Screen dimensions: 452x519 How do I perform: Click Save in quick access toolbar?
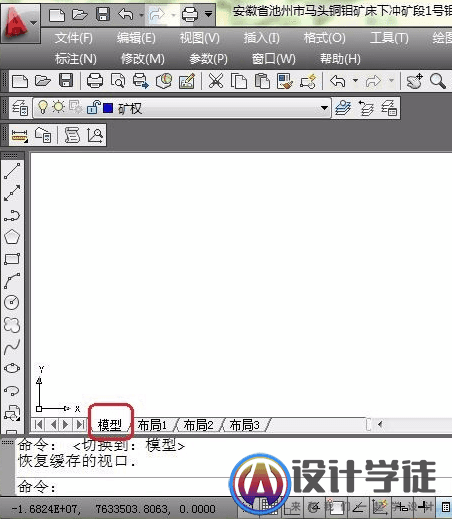pyautogui.click(x=103, y=15)
